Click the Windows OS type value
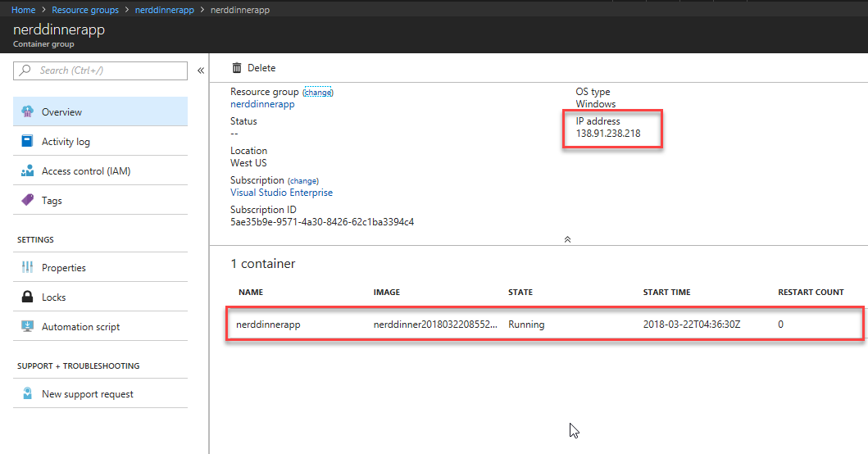Image resolution: width=868 pixels, height=454 pixels. tap(596, 104)
